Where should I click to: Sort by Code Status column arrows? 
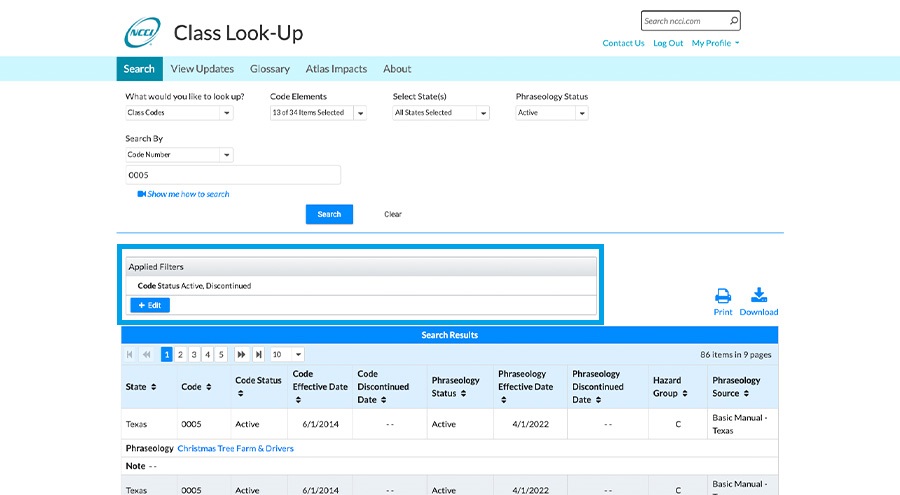tap(240, 393)
